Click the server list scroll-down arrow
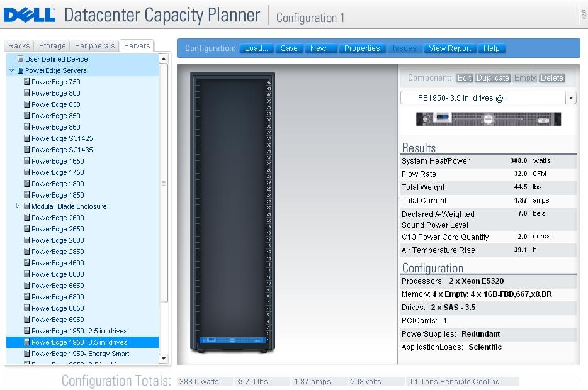The width and height of the screenshot is (588, 390). pyautogui.click(x=164, y=359)
